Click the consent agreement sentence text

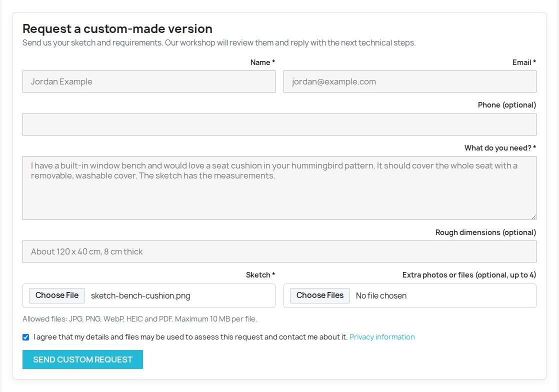[190, 337]
